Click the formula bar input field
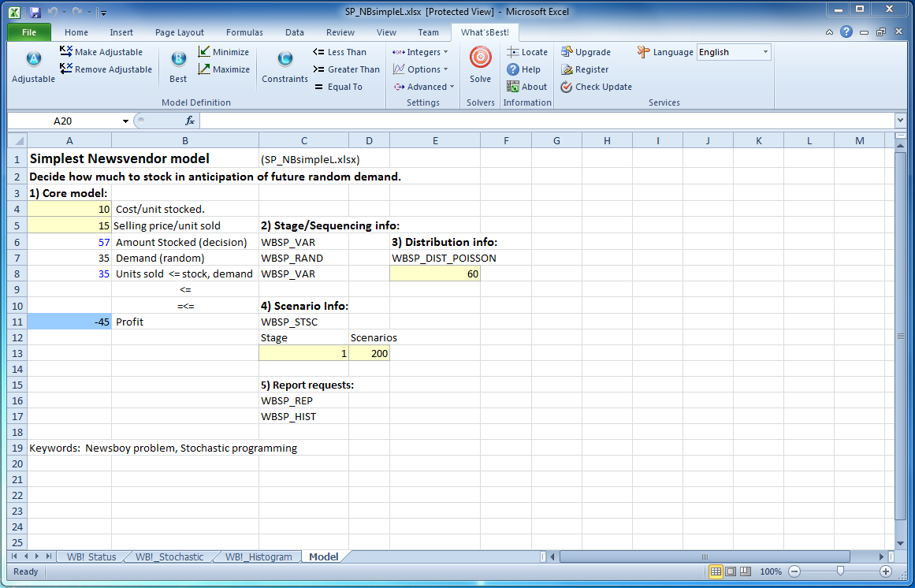915x588 pixels. coord(547,121)
